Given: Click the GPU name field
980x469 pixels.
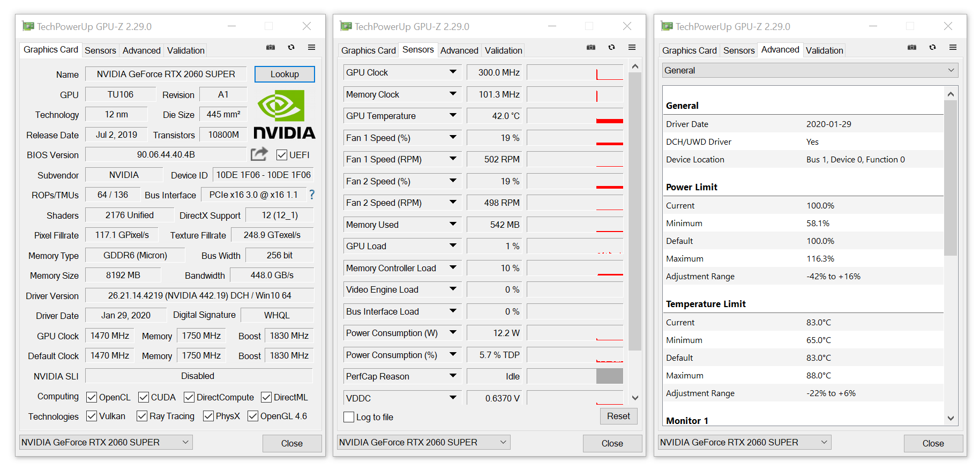Looking at the screenshot, I should click(166, 74).
